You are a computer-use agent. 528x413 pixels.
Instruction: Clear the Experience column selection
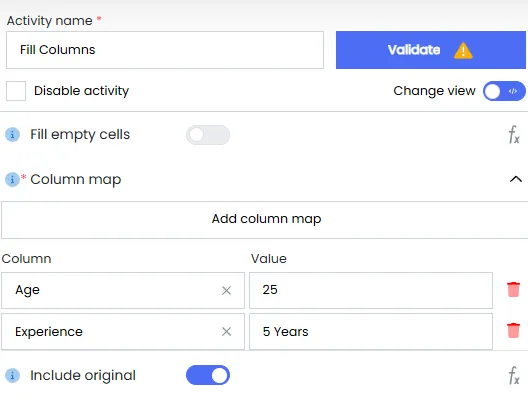[226, 331]
